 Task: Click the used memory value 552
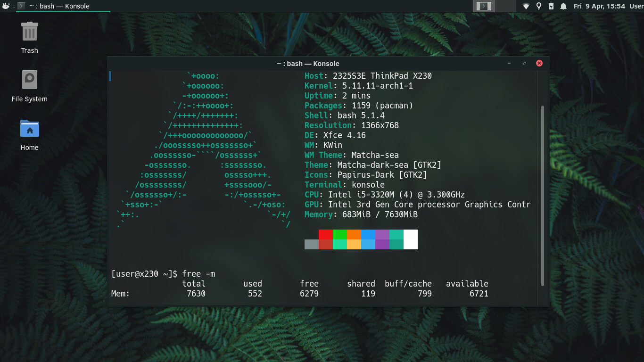pyautogui.click(x=255, y=294)
